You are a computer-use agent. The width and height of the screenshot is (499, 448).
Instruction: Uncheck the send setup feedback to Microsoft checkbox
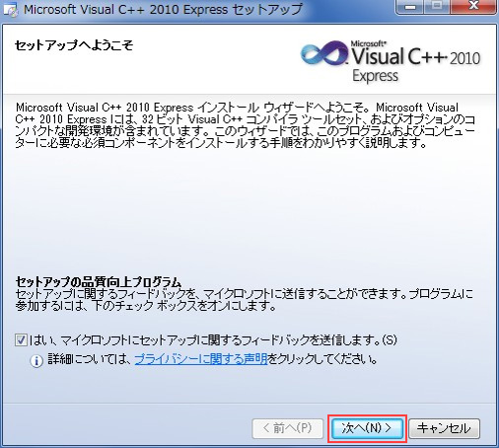(21, 339)
